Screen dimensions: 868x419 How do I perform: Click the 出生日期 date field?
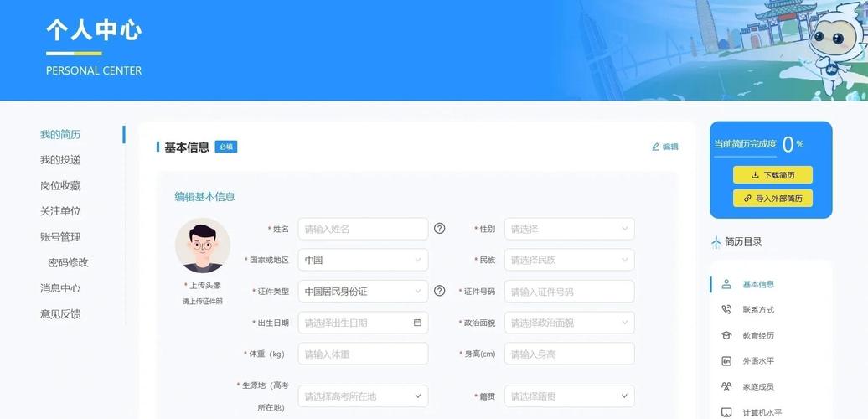[x=363, y=322]
